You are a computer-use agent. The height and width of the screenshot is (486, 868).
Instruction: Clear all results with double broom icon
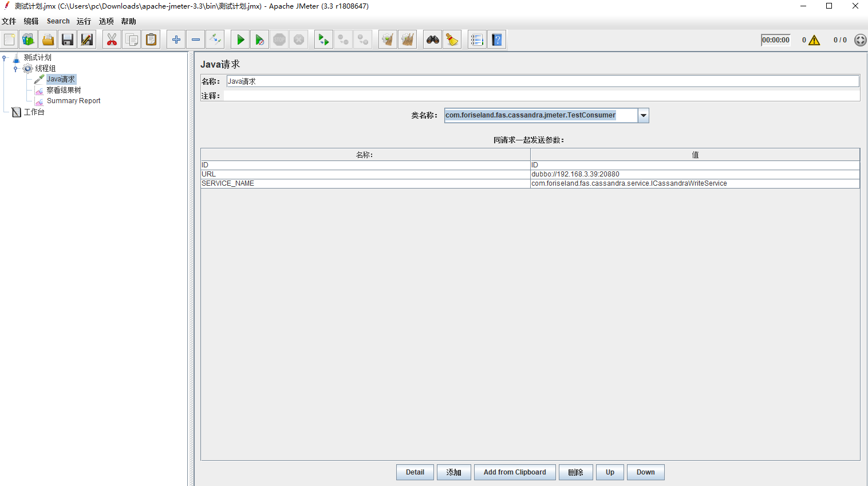point(407,40)
